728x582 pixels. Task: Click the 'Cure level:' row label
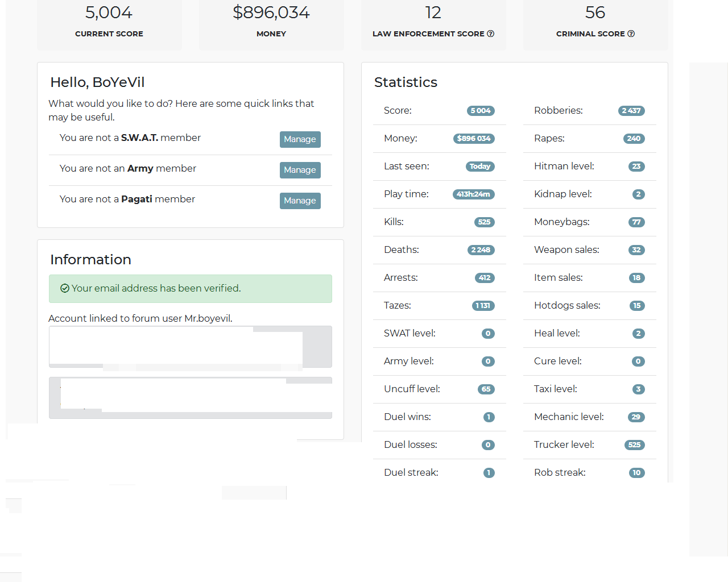[558, 361]
